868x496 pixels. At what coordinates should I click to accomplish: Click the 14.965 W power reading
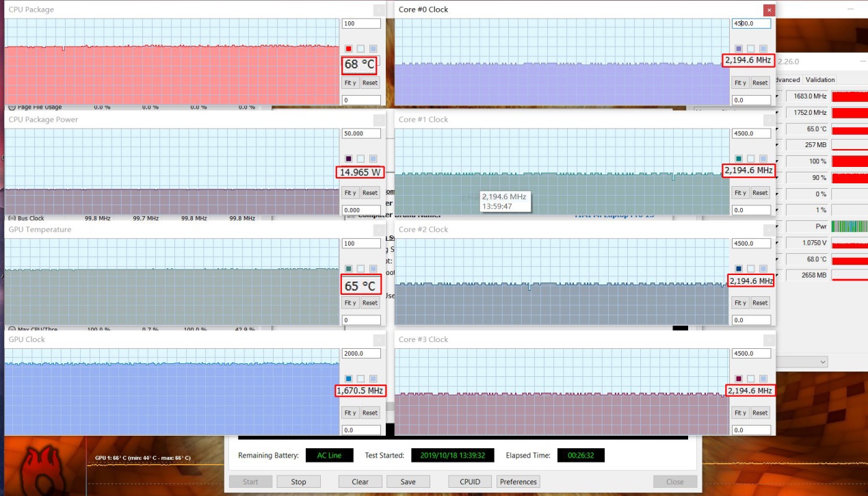[x=360, y=172]
